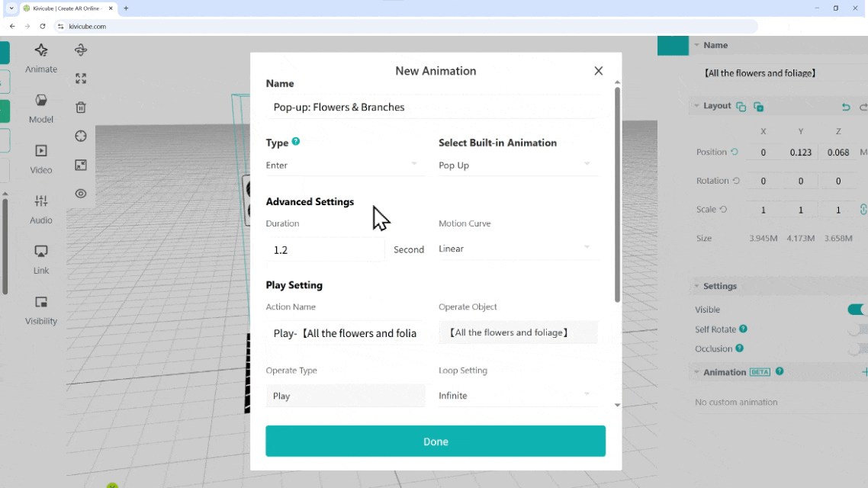Close the New Animation dialog
This screenshot has height=488, width=868.
coord(599,71)
